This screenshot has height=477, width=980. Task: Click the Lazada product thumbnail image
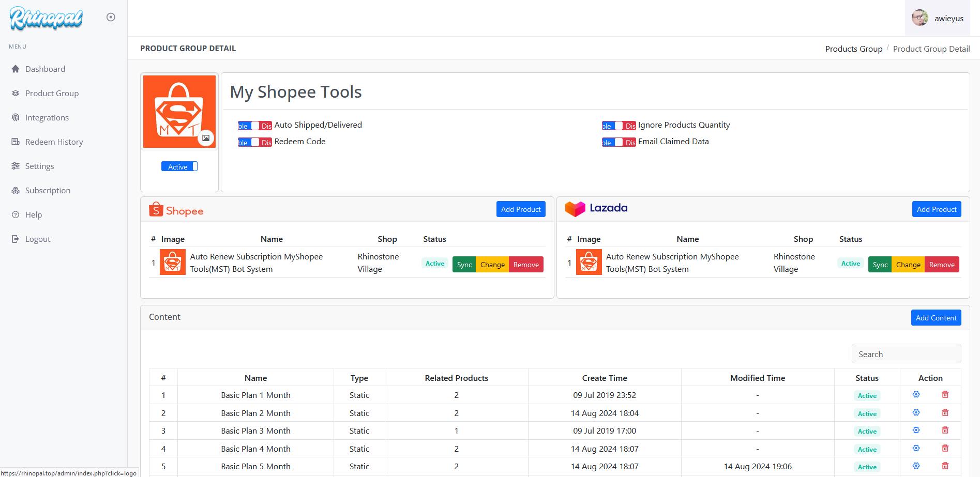[589, 262]
